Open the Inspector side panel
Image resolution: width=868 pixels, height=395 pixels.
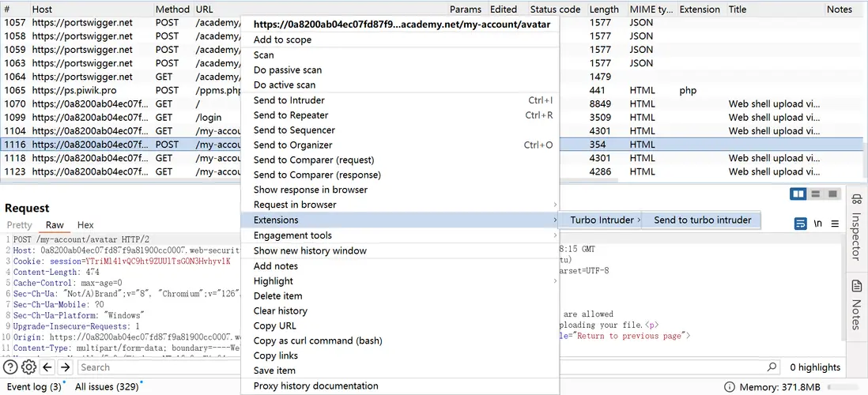point(856,228)
